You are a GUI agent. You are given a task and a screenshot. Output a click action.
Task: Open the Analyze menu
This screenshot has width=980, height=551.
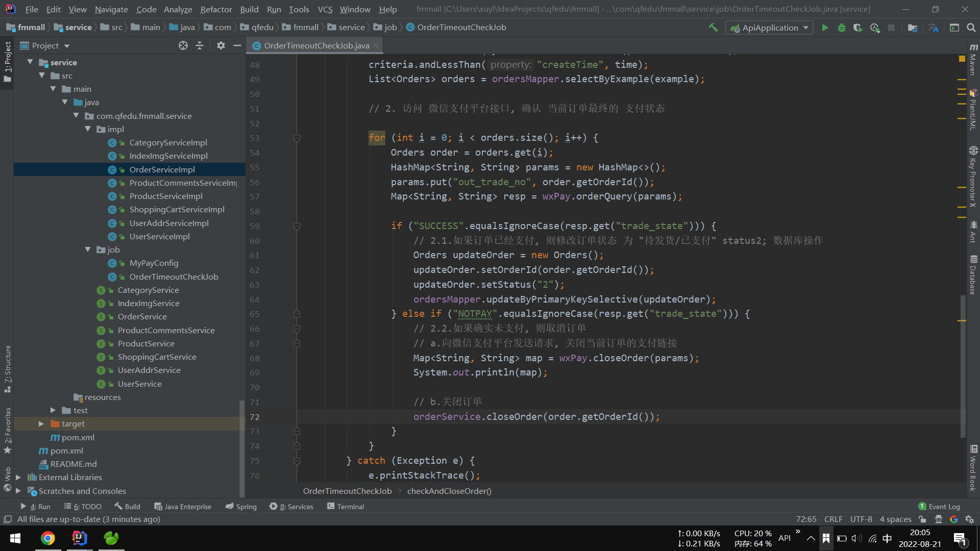[x=178, y=9]
